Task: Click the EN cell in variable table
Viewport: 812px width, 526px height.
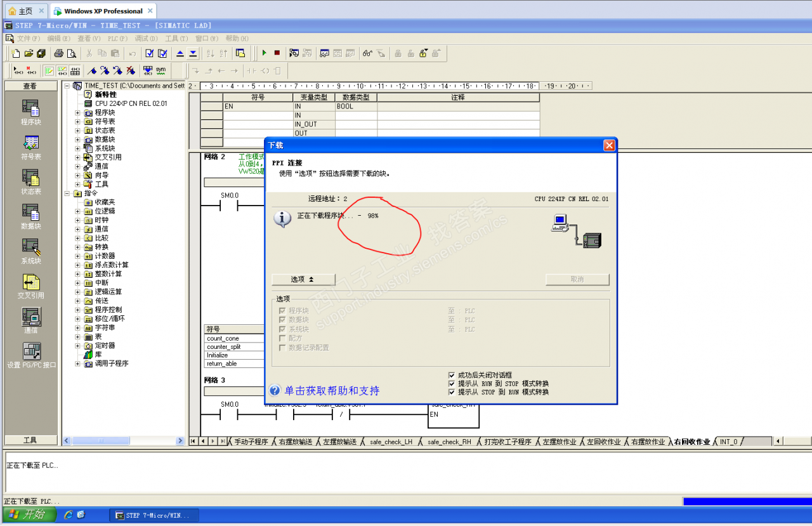Action: coord(258,107)
